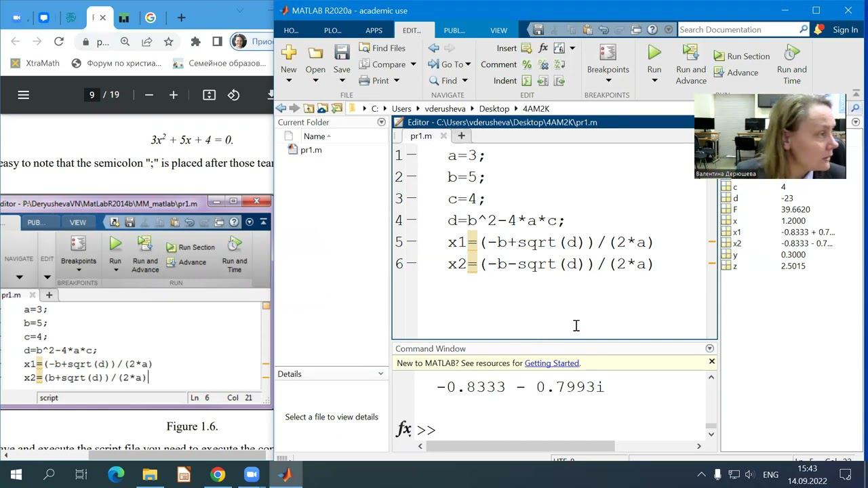
Task: Click the fx insert function icon in MATLAB ribbon
Action: pos(543,48)
